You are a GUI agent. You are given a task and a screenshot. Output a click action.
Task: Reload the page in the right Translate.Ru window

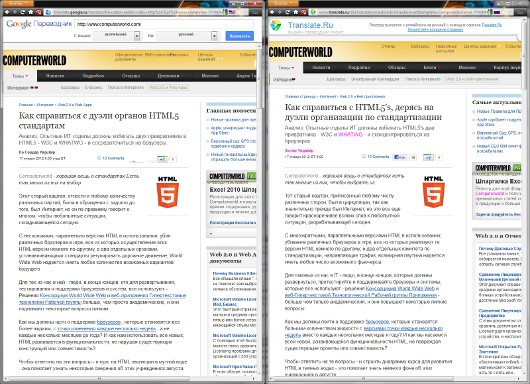click(288, 12)
